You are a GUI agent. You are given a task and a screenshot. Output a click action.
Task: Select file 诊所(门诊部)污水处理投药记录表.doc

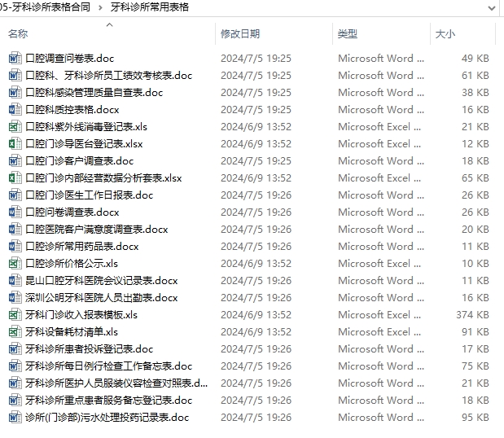(107, 418)
